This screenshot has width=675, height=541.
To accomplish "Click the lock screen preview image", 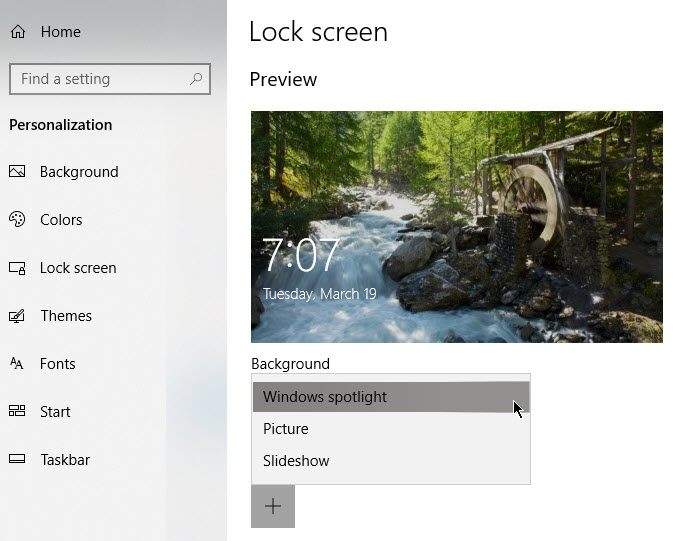I will click(457, 227).
